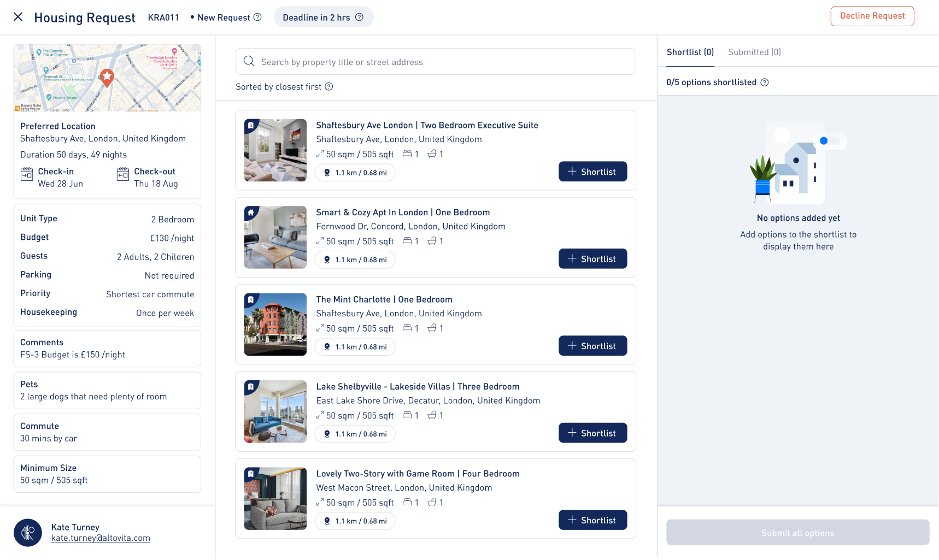
Task: Add Lake Shelbyville Lakeside Villas to shortlist
Action: (x=592, y=433)
